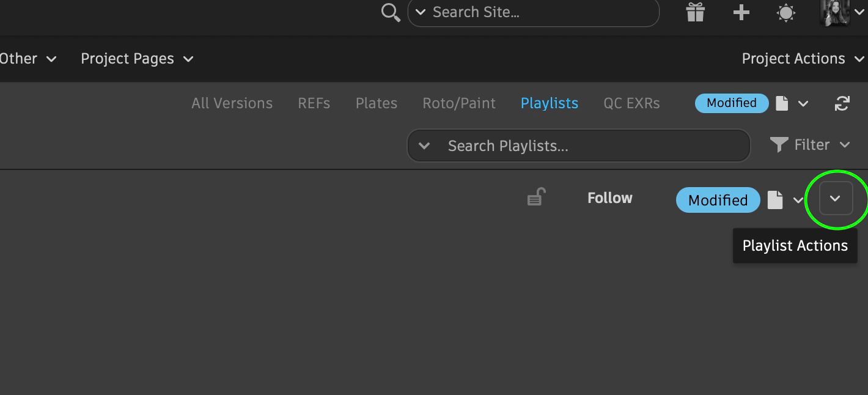
Task: Select the Roto/Paint tab
Action: [x=458, y=103]
